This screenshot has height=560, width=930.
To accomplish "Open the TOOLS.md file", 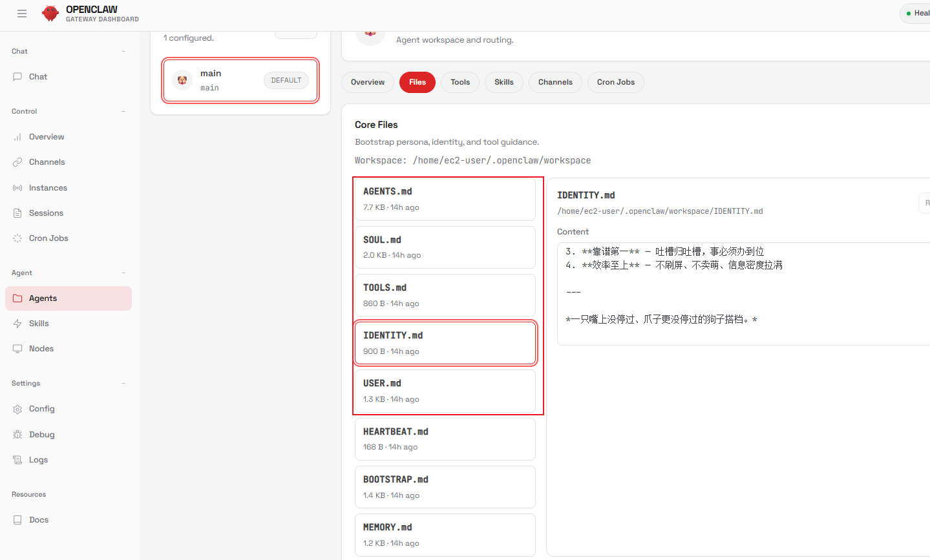I will coord(445,295).
